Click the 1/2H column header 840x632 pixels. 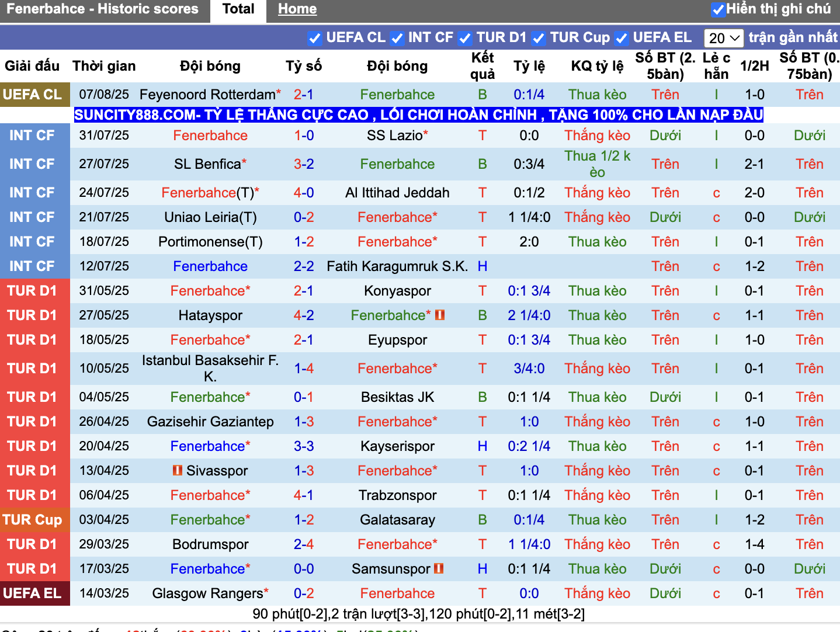[x=755, y=66]
